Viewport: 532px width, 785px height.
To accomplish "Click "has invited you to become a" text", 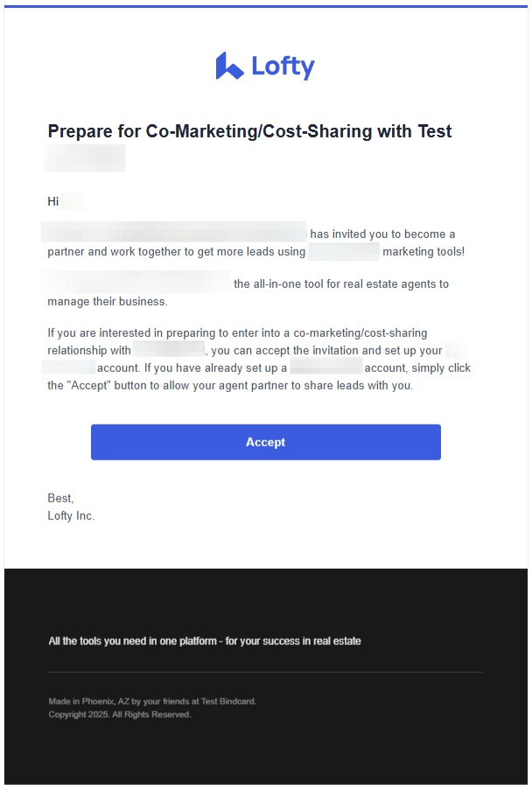I will (x=382, y=235).
